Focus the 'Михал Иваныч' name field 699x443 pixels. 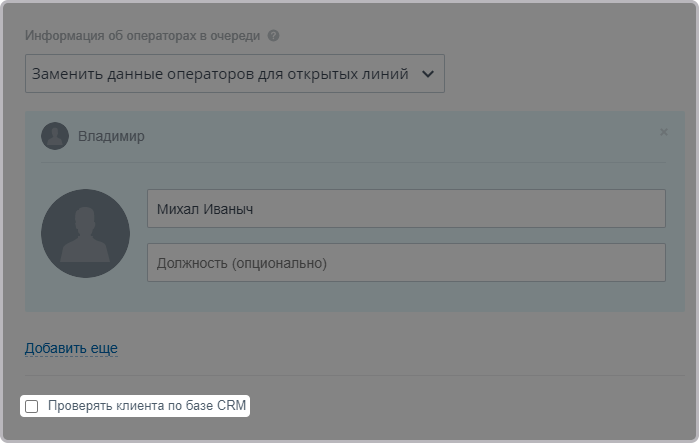(405, 209)
